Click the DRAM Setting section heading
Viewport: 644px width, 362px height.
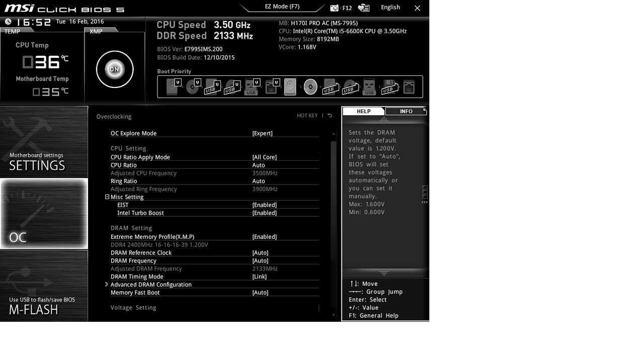131,228
